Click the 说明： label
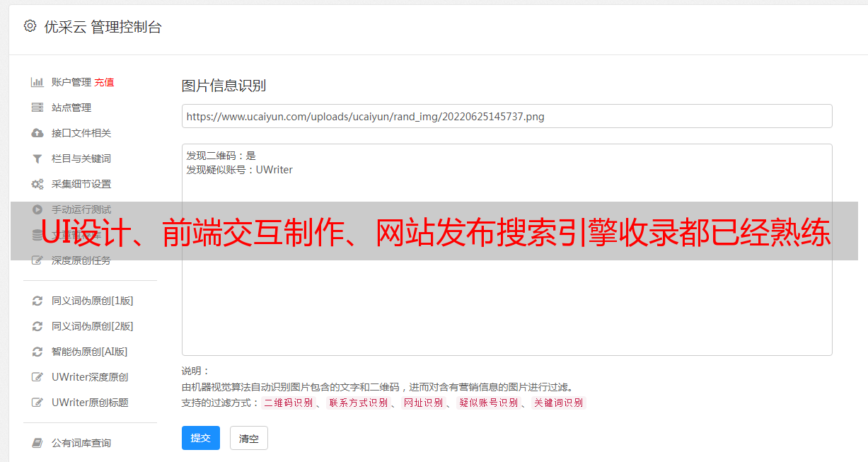 point(196,371)
